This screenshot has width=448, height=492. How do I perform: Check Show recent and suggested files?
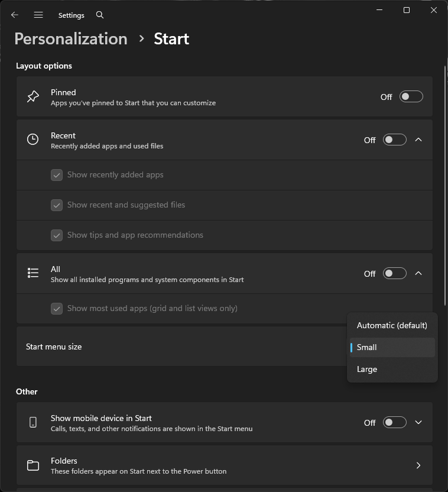[x=57, y=205]
